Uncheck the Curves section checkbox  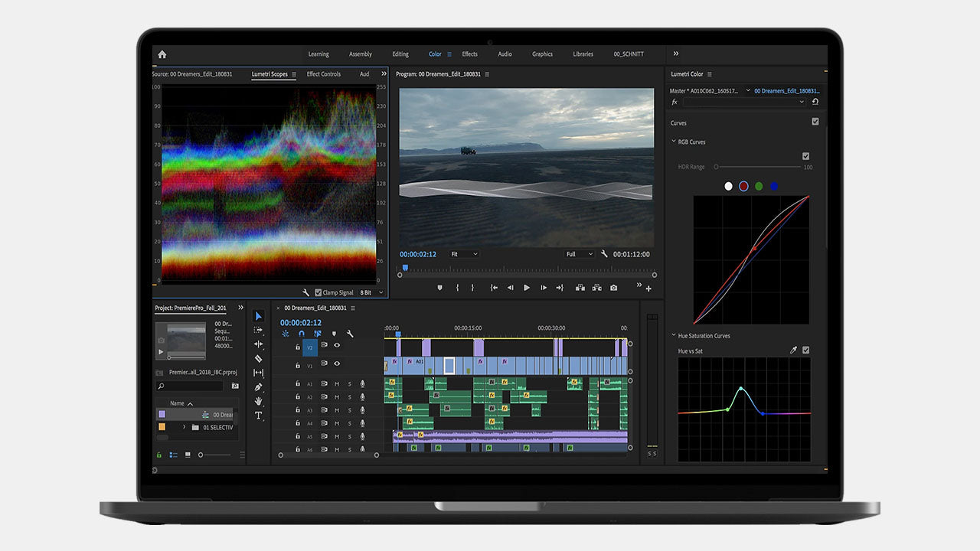815,122
